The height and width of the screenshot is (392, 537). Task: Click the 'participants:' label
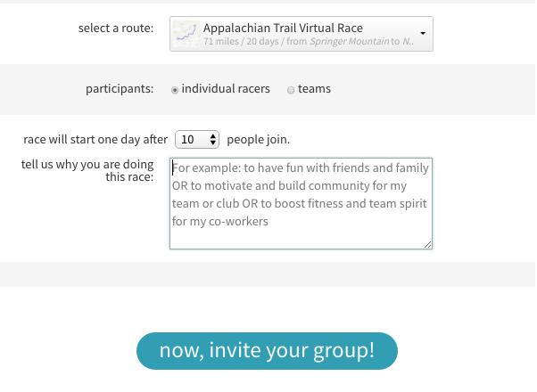[x=120, y=89]
